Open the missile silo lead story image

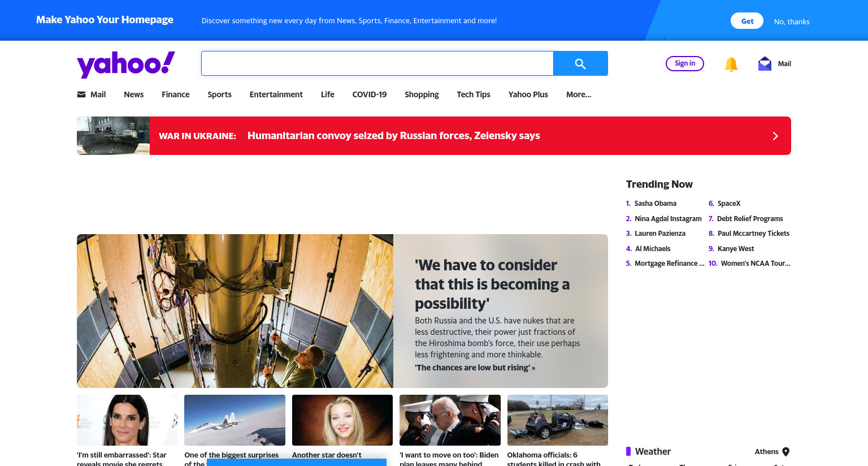(x=235, y=311)
